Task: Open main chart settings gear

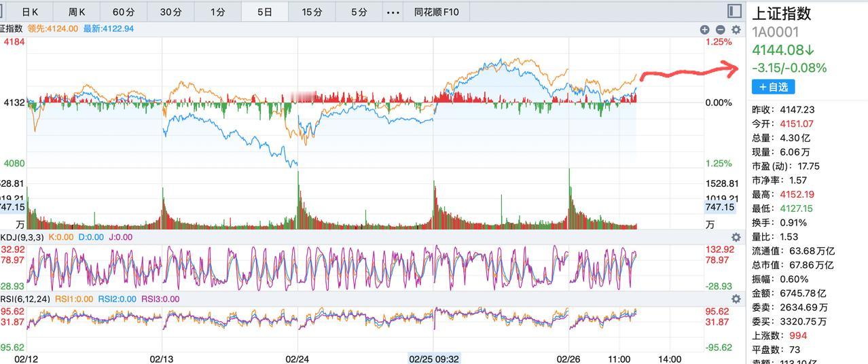Action: click(x=736, y=30)
